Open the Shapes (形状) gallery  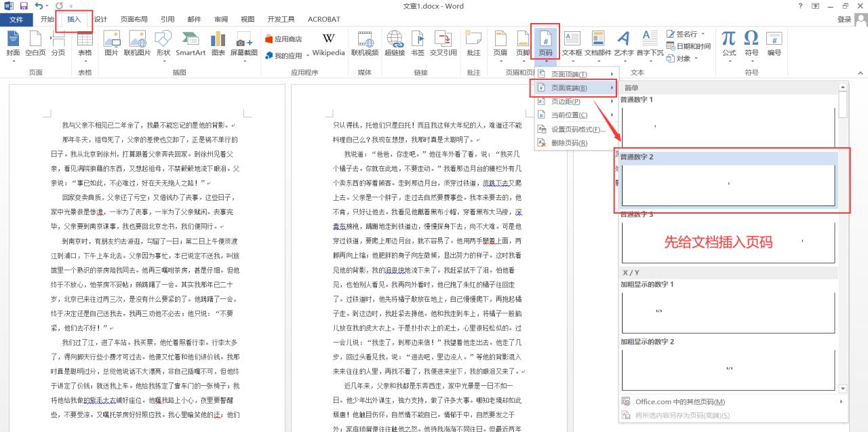tap(163, 45)
